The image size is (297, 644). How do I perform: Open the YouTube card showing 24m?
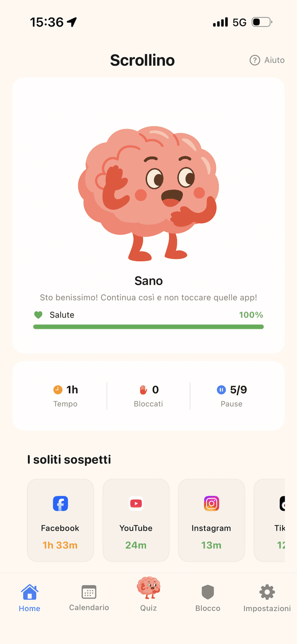click(x=136, y=520)
